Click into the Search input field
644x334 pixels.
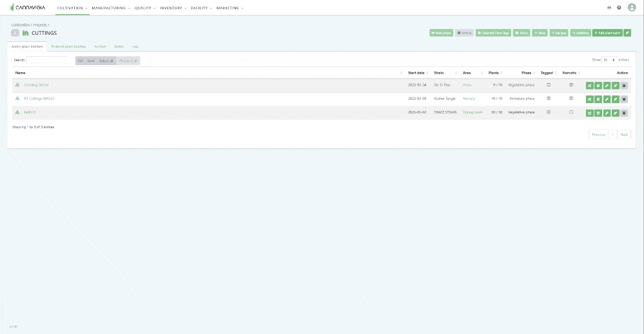47,60
